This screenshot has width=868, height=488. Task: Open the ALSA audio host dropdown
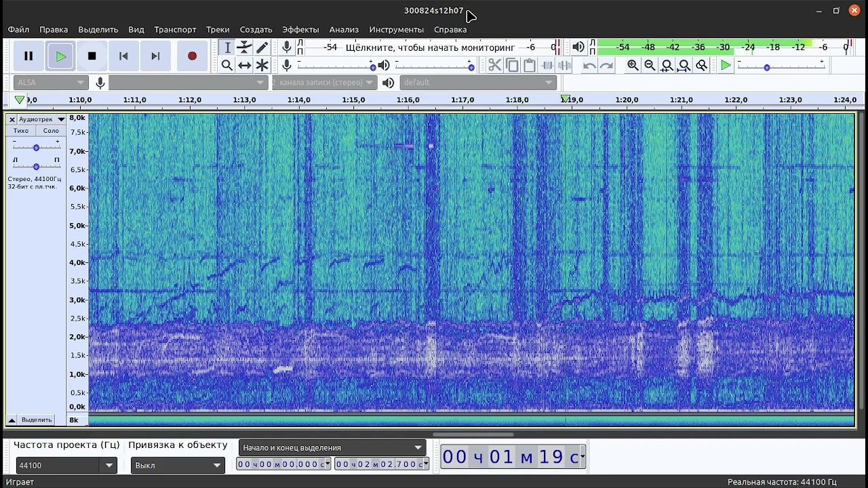51,83
